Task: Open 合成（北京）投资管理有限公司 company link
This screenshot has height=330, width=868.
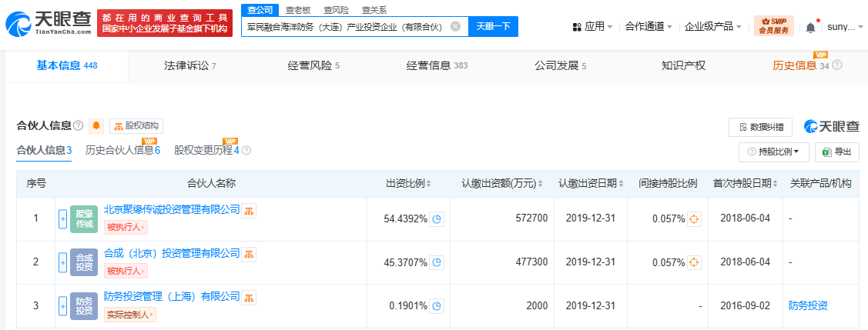Action: (172, 253)
